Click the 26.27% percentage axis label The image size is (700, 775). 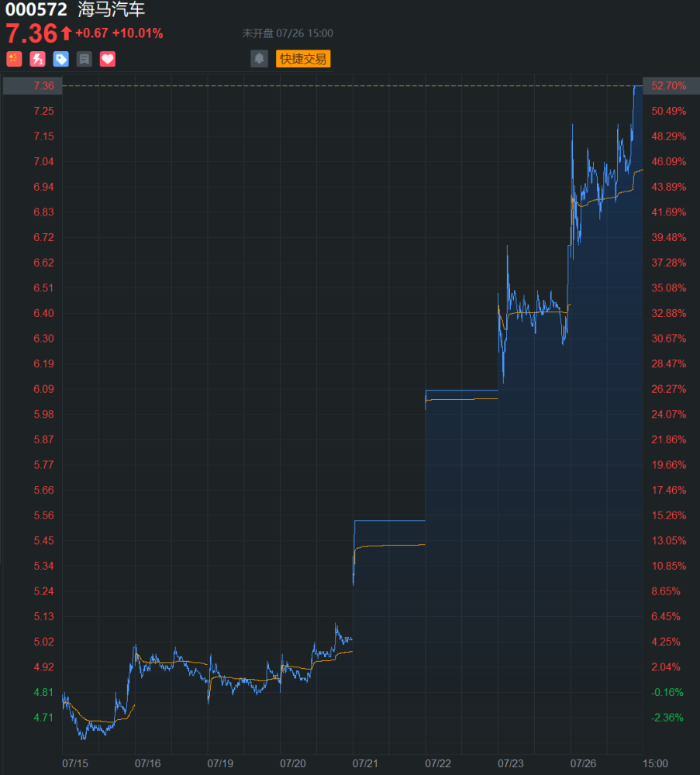pyautogui.click(x=669, y=389)
